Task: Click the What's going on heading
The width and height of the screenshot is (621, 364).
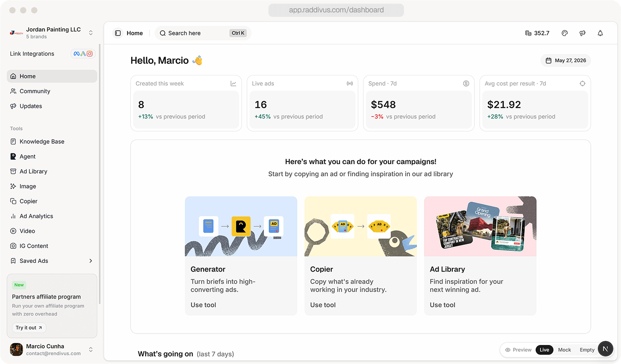Action: point(165,354)
